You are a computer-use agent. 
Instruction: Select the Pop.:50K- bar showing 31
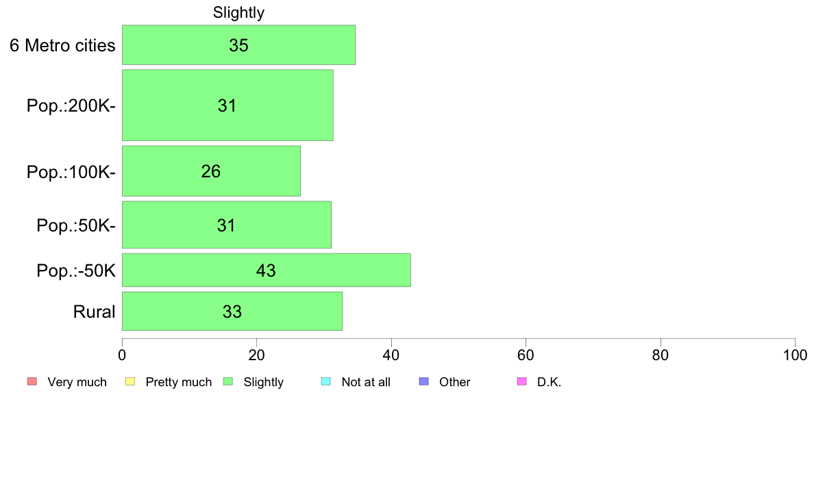click(x=226, y=225)
